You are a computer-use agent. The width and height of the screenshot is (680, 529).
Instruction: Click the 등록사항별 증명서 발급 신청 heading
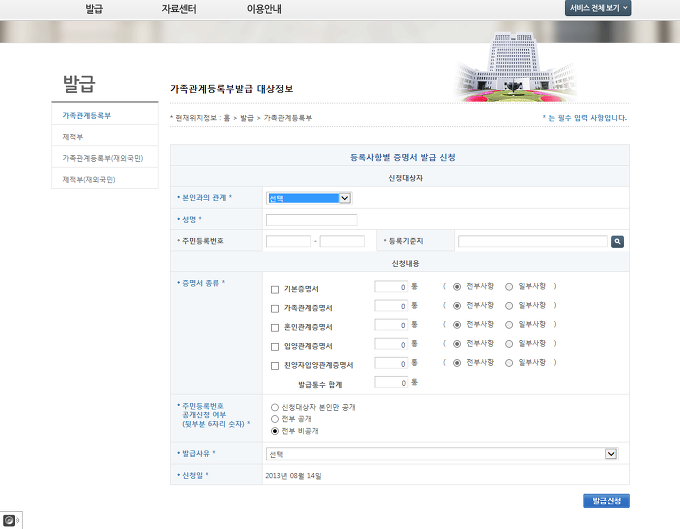[402, 157]
